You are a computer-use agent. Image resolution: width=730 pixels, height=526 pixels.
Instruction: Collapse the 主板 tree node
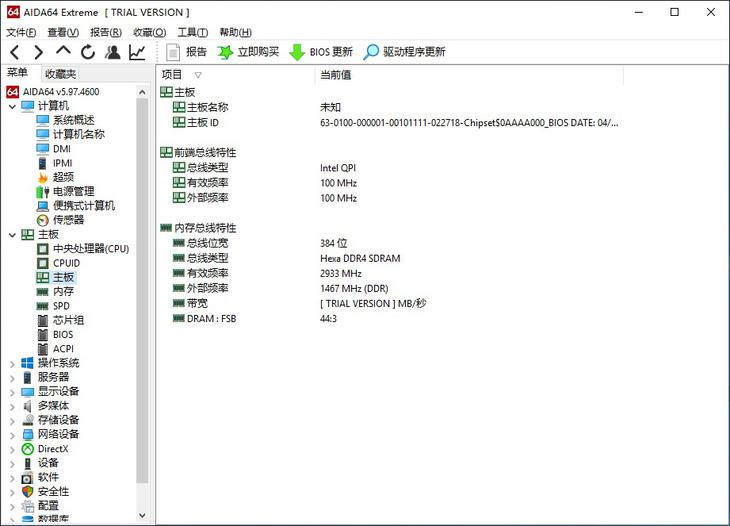coord(13,235)
